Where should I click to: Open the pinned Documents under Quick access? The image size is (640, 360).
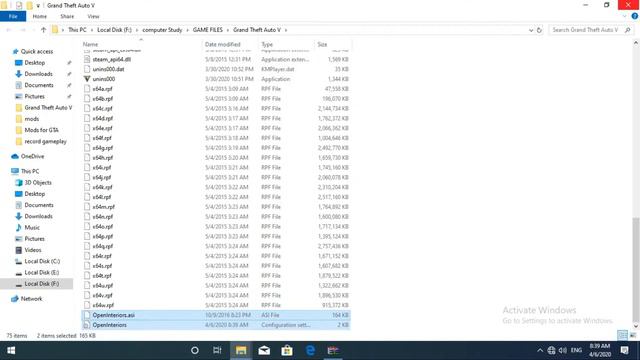[39, 85]
